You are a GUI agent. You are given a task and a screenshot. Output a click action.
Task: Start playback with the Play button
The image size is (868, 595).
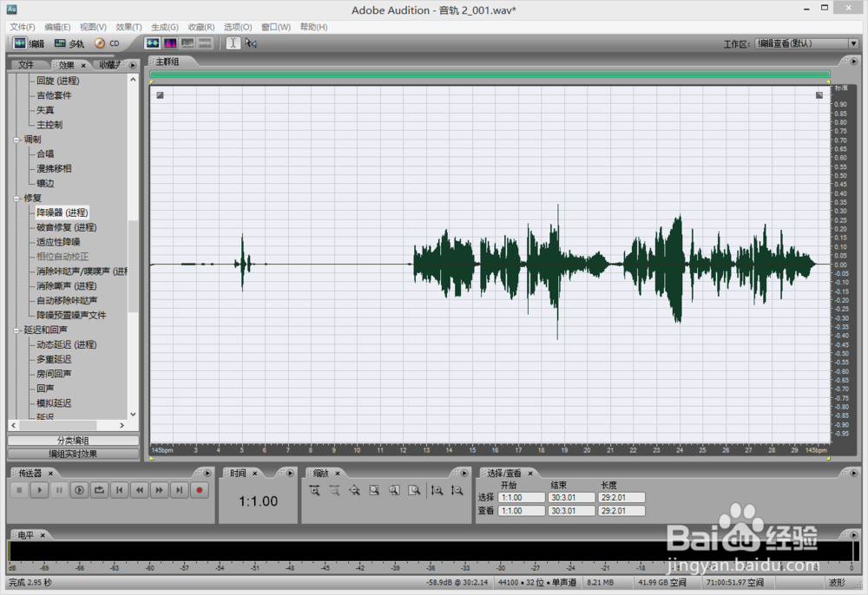coord(39,490)
